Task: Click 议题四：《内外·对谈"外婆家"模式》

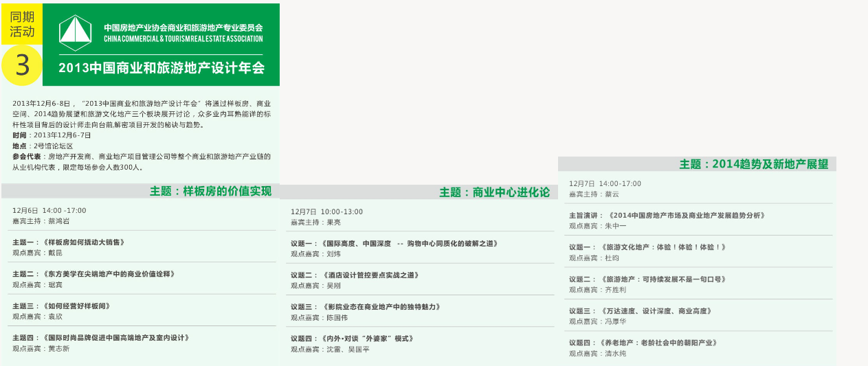Action: pos(353,339)
